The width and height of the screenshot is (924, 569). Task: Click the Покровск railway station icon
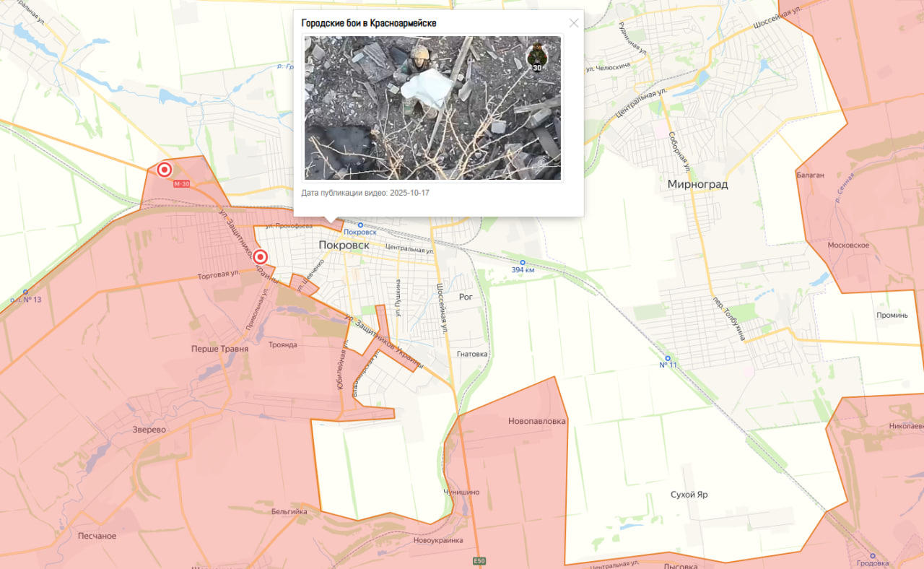361,225
